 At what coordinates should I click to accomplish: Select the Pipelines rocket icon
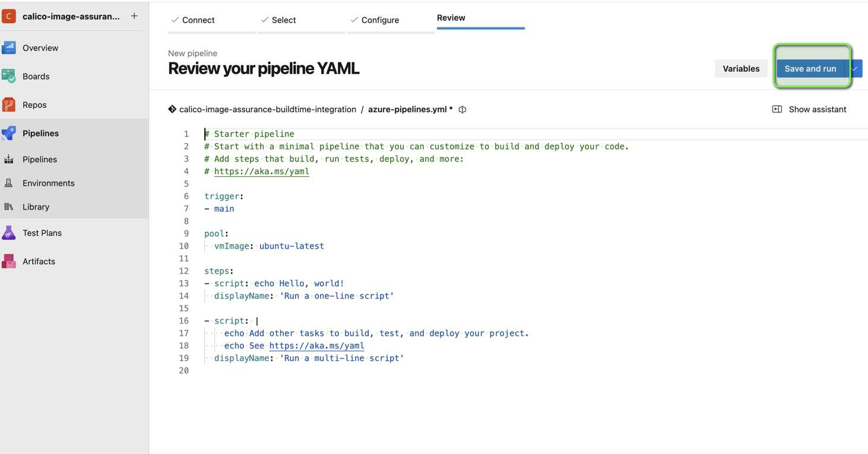9,133
